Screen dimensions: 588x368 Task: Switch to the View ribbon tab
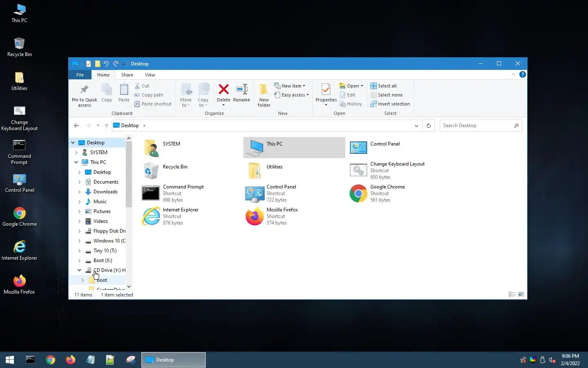150,75
